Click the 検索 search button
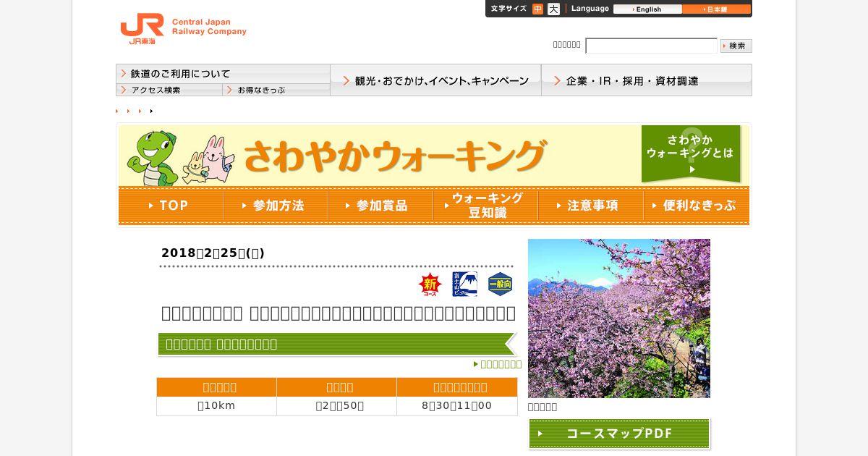The width and height of the screenshot is (868, 456). coord(736,46)
